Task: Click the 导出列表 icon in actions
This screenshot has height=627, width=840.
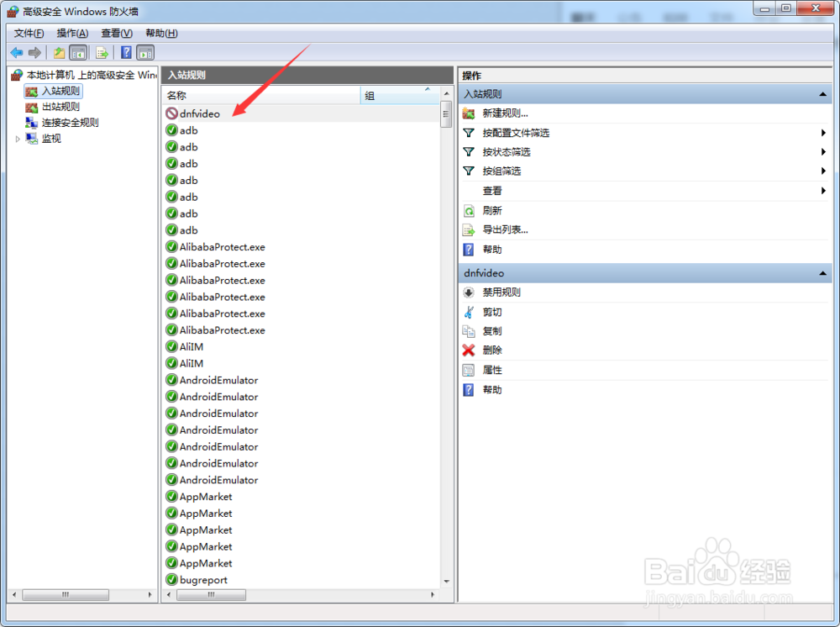Action: point(469,230)
